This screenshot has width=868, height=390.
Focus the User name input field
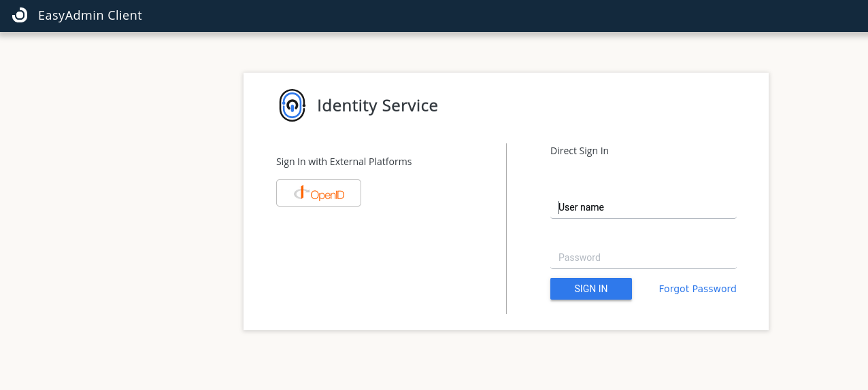[643, 207]
